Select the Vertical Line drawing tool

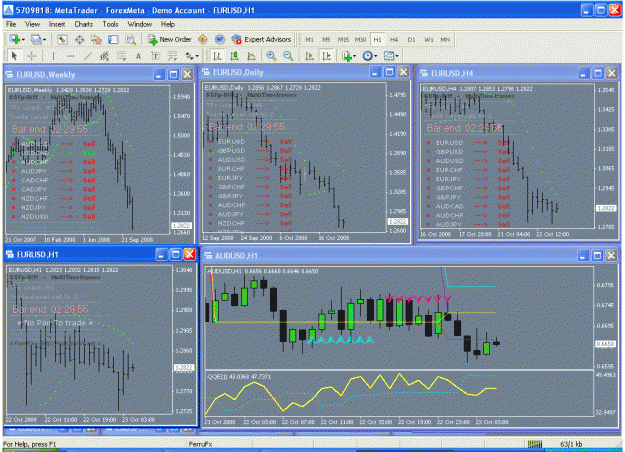click(x=53, y=56)
